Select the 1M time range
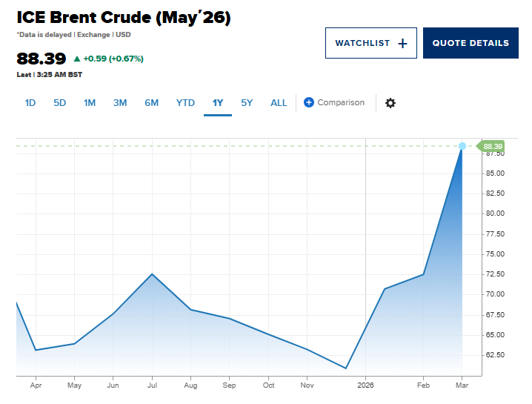The width and height of the screenshot is (532, 404). pos(90,103)
